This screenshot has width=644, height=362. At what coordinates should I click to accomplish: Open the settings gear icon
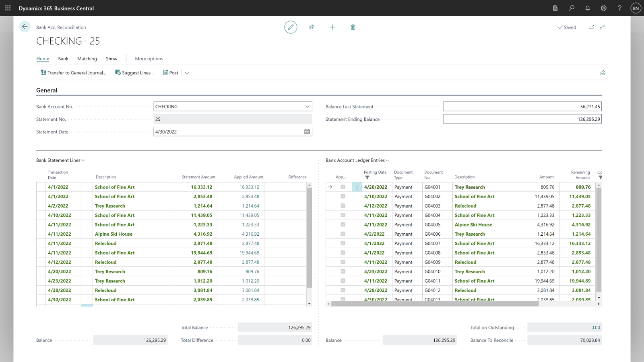click(x=603, y=8)
